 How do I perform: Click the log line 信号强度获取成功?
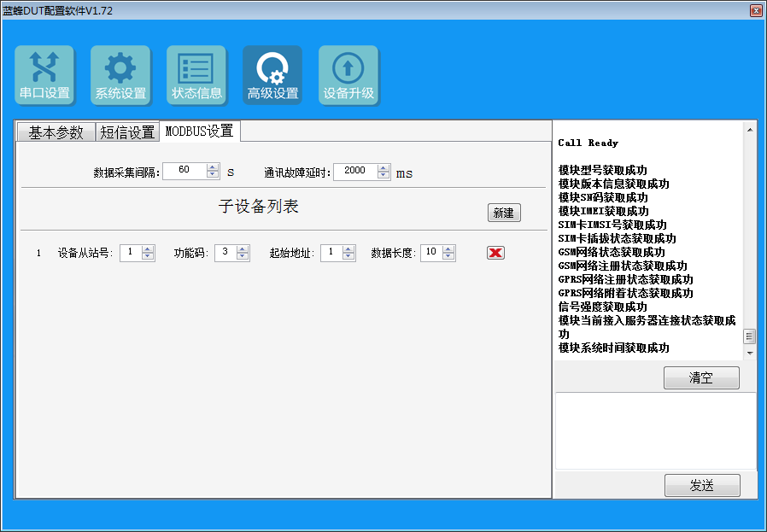[603, 307]
